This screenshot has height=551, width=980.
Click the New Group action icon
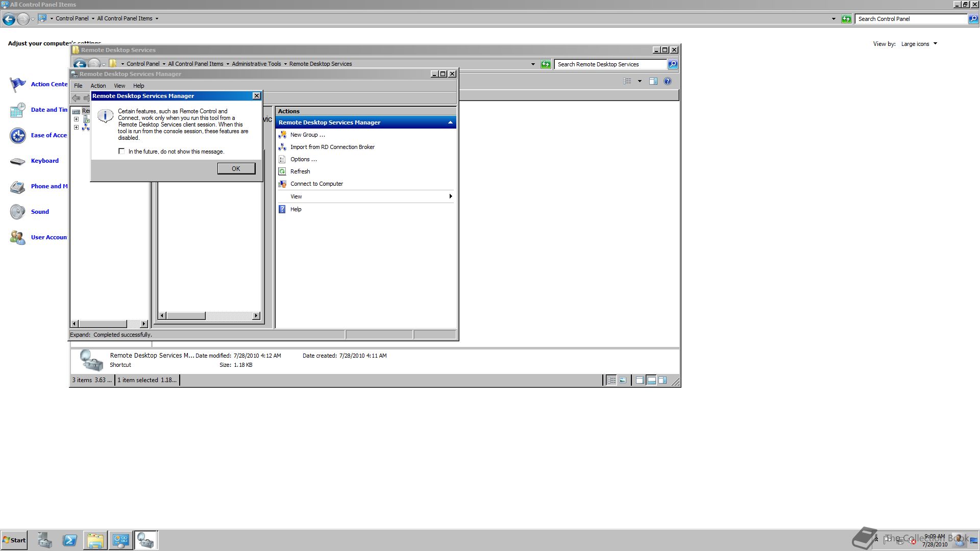[x=282, y=135]
